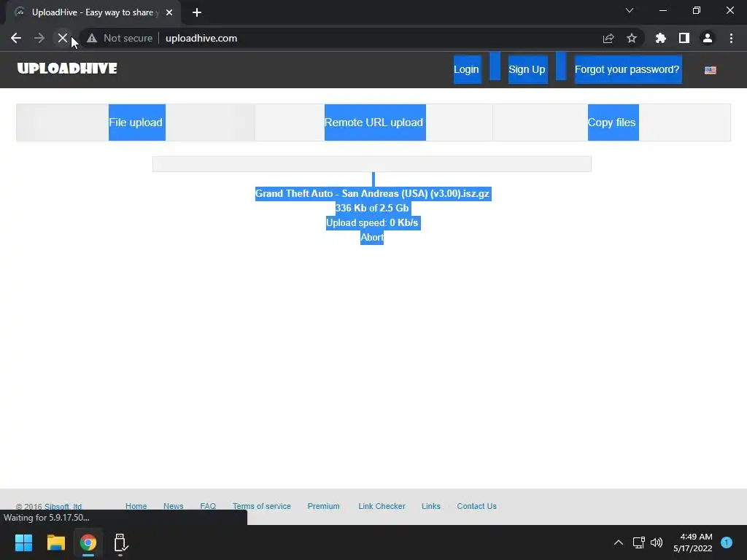
Task: Open the News footer link
Action: [174, 506]
